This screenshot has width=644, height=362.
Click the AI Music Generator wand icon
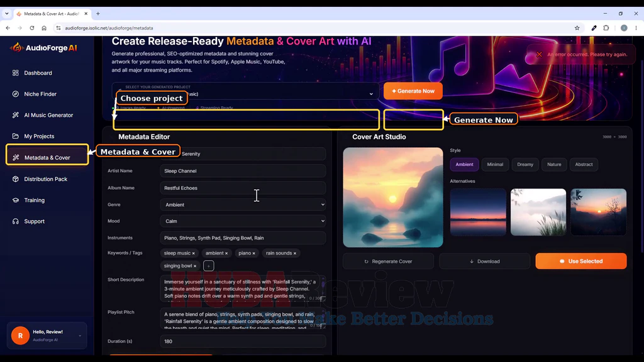coord(16,116)
